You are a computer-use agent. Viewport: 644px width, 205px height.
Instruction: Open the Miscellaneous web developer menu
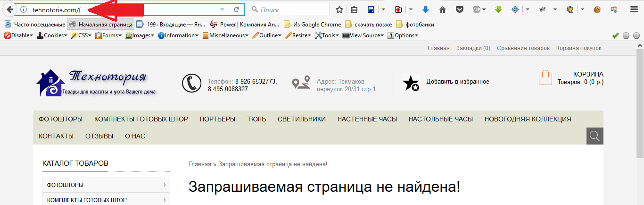coord(226,35)
